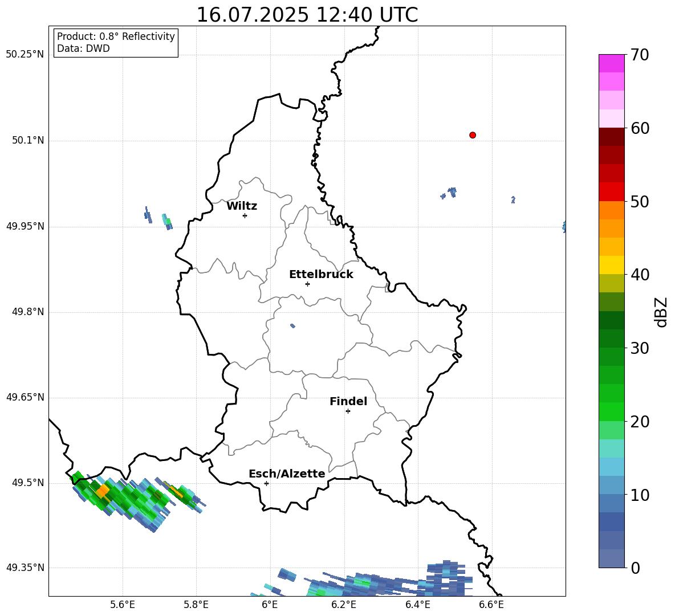Screen dimensions: 675x616
Task: Click the orange echo core in southwest storm
Action: coord(103,491)
